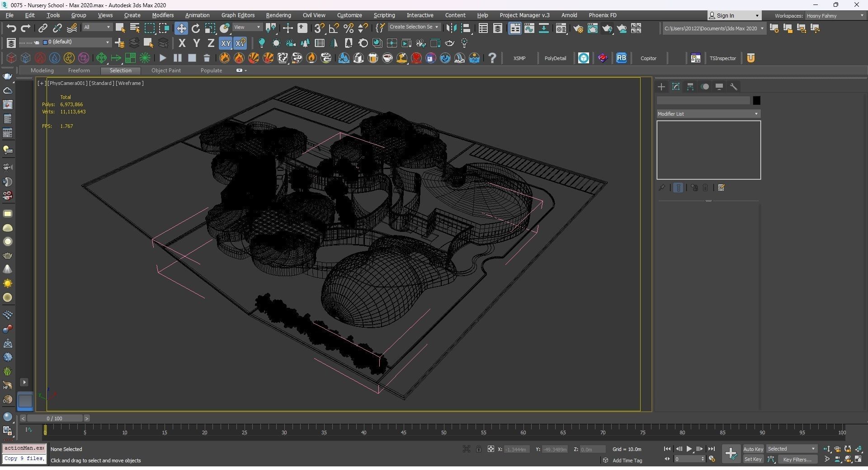
Task: Click the Remove modifier trash icon
Action: (x=706, y=188)
